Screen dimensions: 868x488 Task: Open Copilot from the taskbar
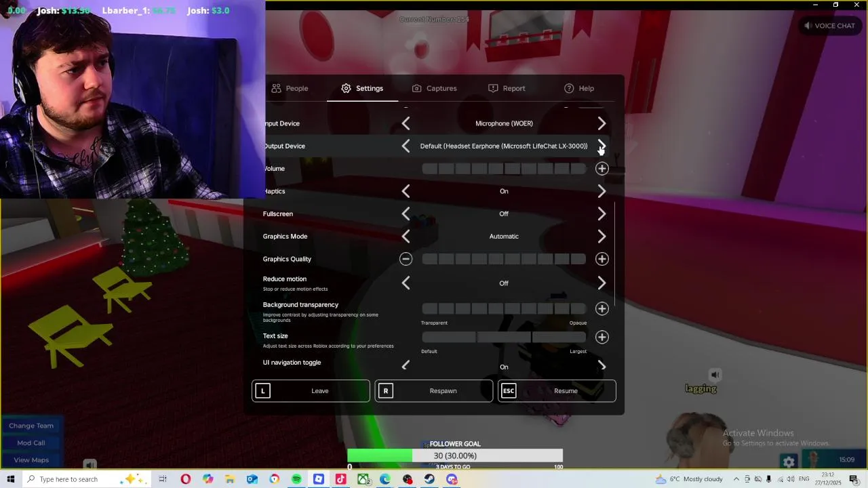click(x=208, y=479)
